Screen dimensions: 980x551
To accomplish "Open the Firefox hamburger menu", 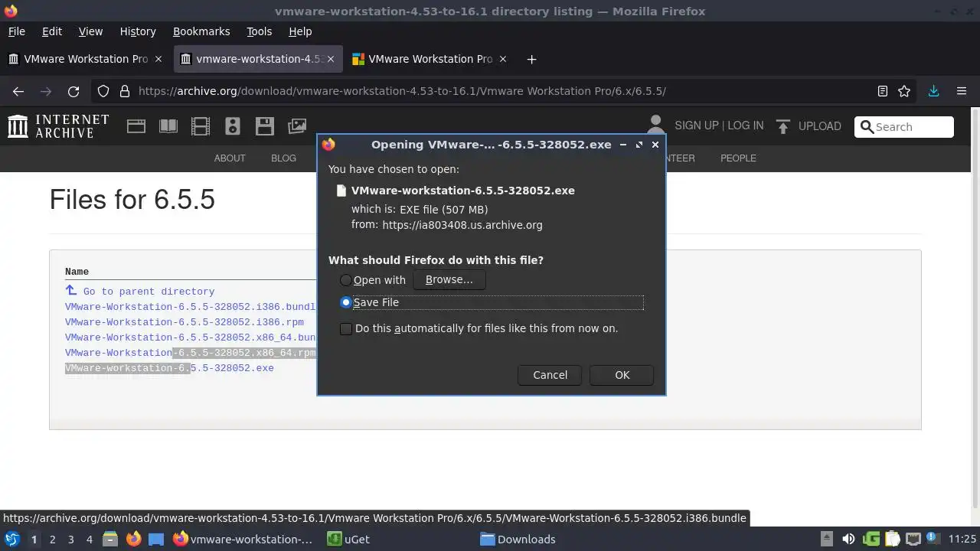I will (962, 91).
